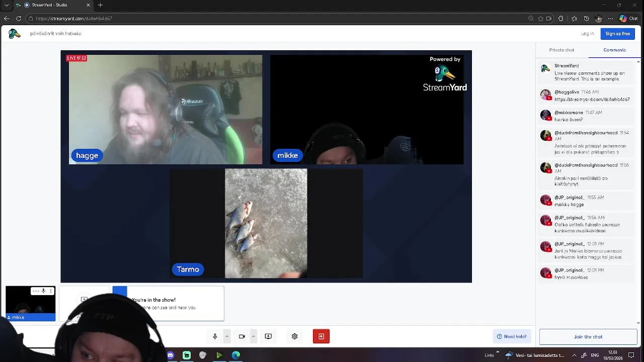
Task: Click the Tarmo name label on stage
Action: pos(188,269)
